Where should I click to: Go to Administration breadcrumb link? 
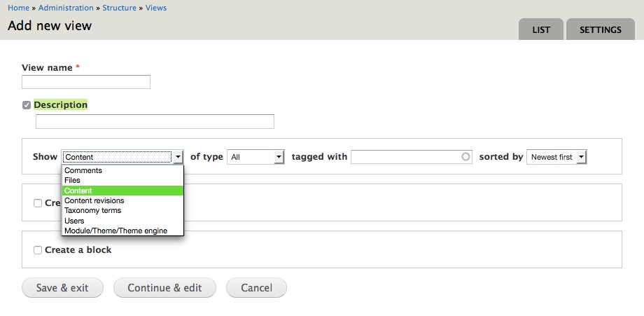coord(66,8)
